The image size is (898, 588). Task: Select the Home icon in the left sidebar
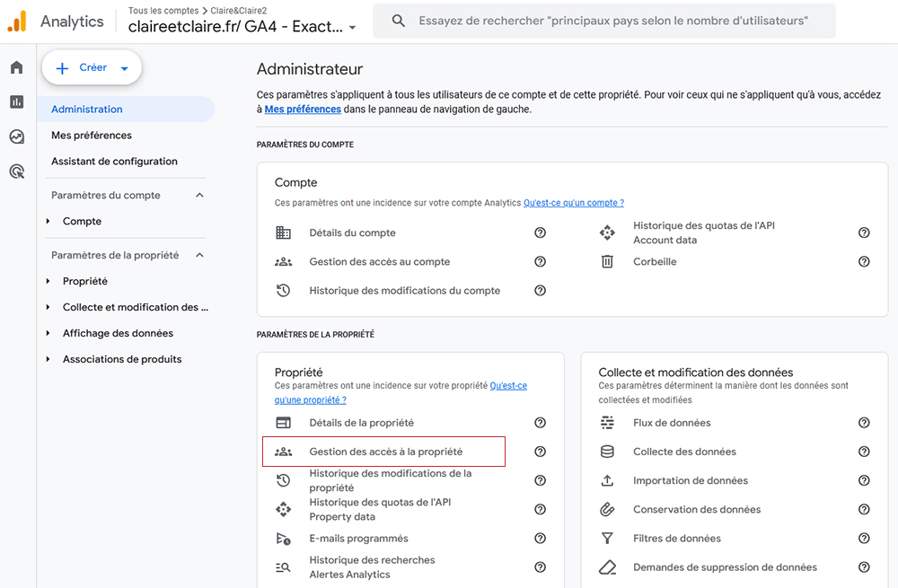[x=15, y=66]
